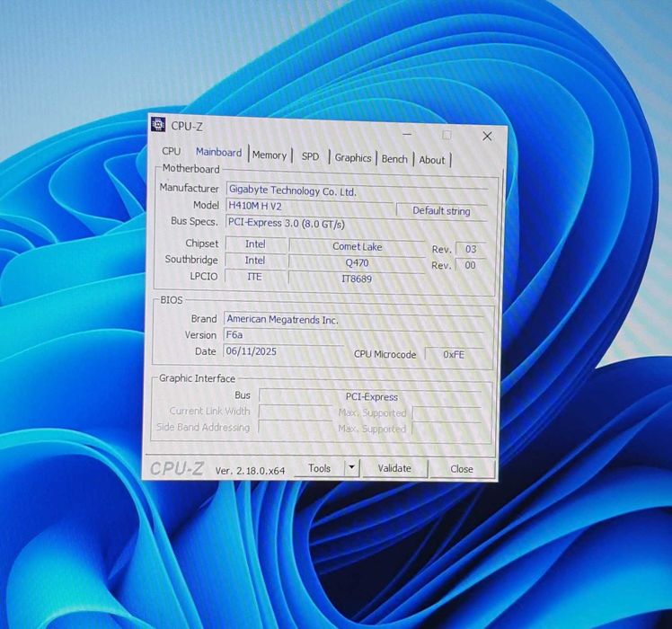This screenshot has width=672, height=629.
Task: Click the PCI-Express 3.0 (8.0 GT/s) bus specs
Action: (x=356, y=224)
